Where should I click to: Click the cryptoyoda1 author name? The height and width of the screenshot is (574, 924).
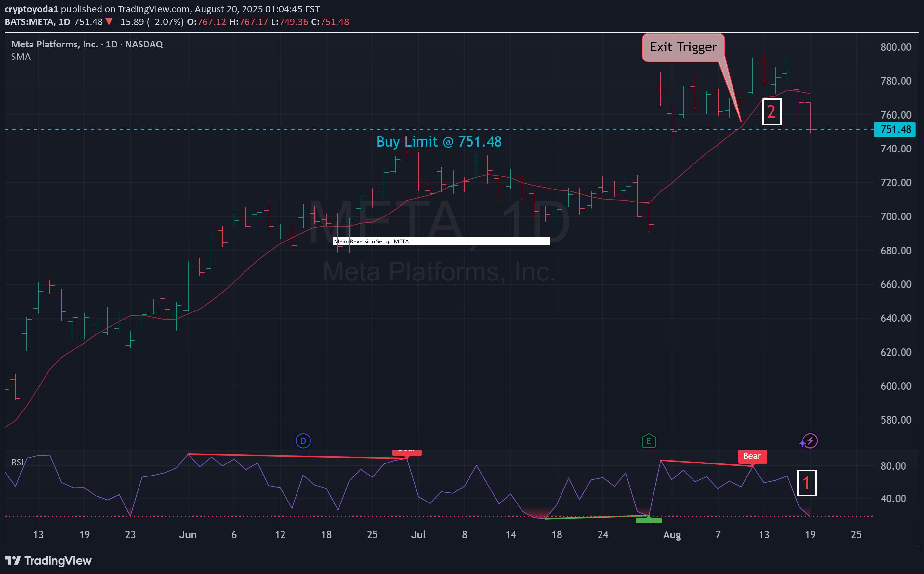31,9
